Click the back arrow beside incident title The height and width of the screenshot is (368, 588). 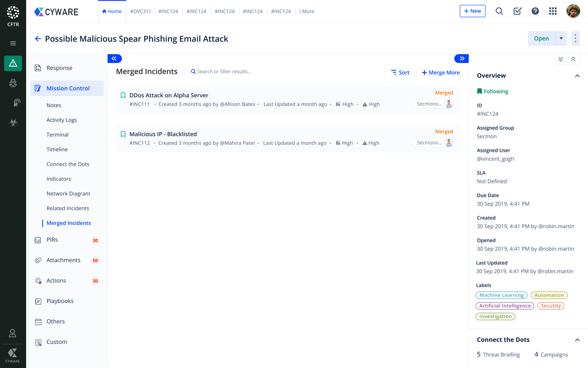38,39
